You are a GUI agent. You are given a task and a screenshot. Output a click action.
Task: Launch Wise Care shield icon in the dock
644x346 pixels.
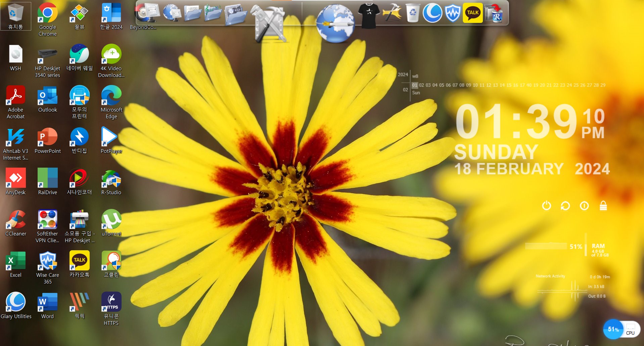(453, 13)
